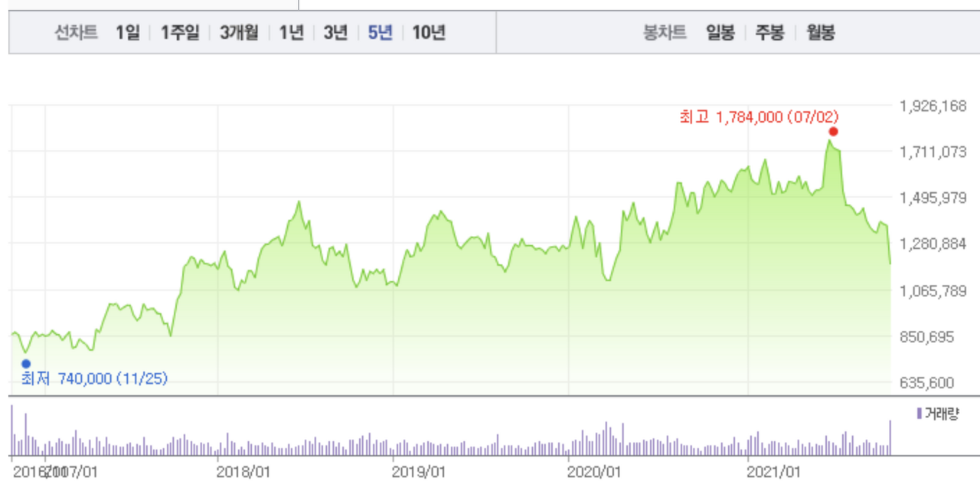The height and width of the screenshot is (494, 980).
Task: Click the blue 최저 low point marker
Action: pyautogui.click(x=26, y=364)
